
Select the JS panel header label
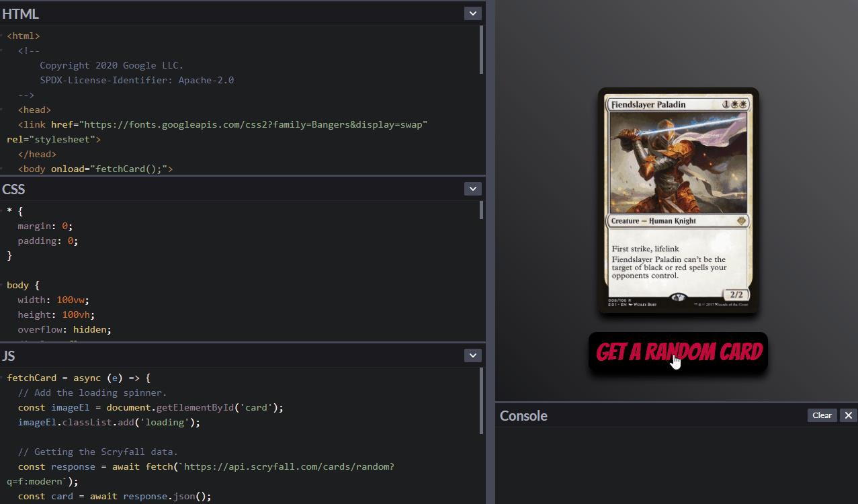[8, 355]
